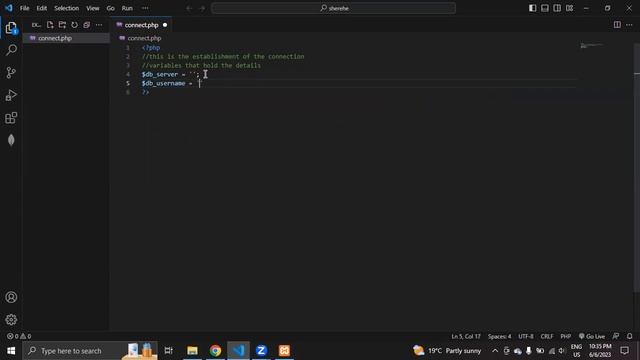Open the Go menu

coord(111,8)
